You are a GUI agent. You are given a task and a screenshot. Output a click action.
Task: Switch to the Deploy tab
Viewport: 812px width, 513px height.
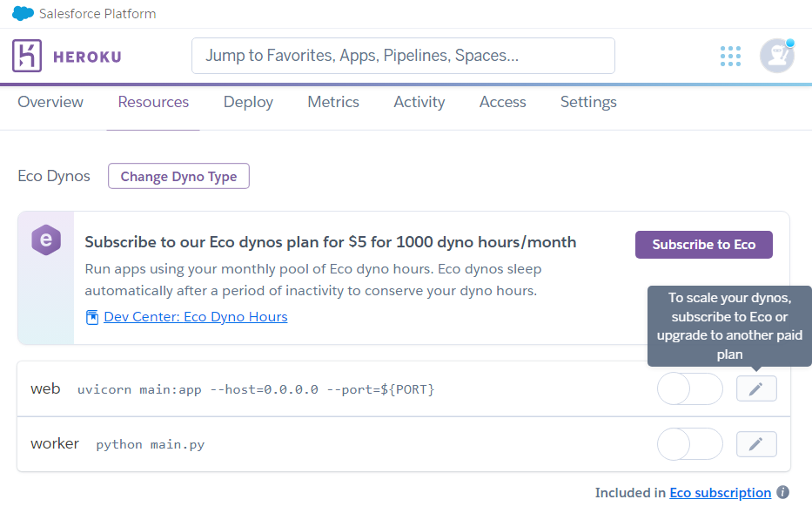pyautogui.click(x=248, y=102)
